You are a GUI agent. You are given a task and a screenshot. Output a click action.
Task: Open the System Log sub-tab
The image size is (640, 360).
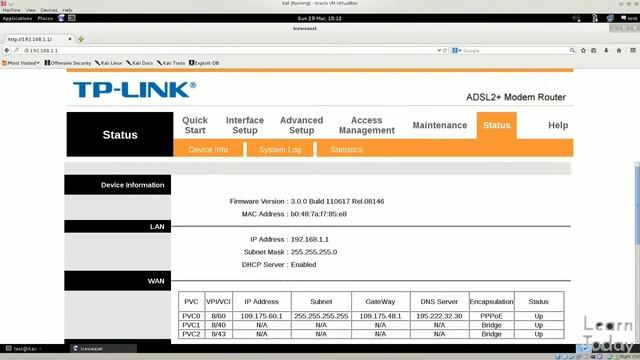pos(280,149)
